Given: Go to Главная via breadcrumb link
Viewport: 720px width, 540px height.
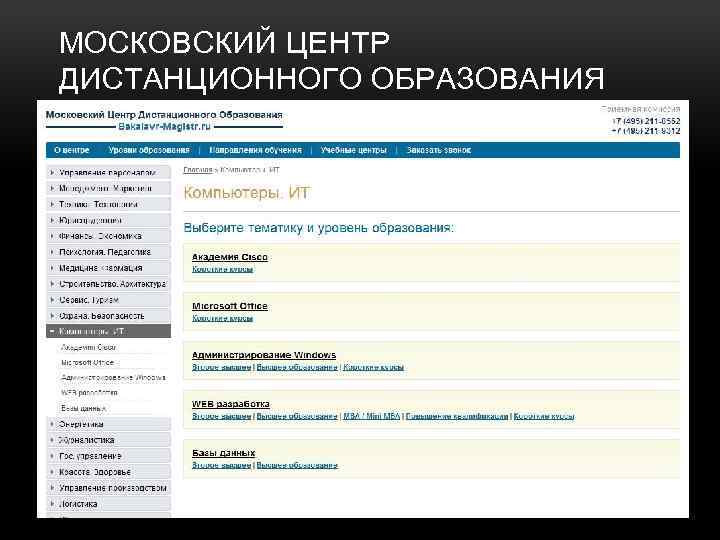Looking at the screenshot, I should (197, 170).
